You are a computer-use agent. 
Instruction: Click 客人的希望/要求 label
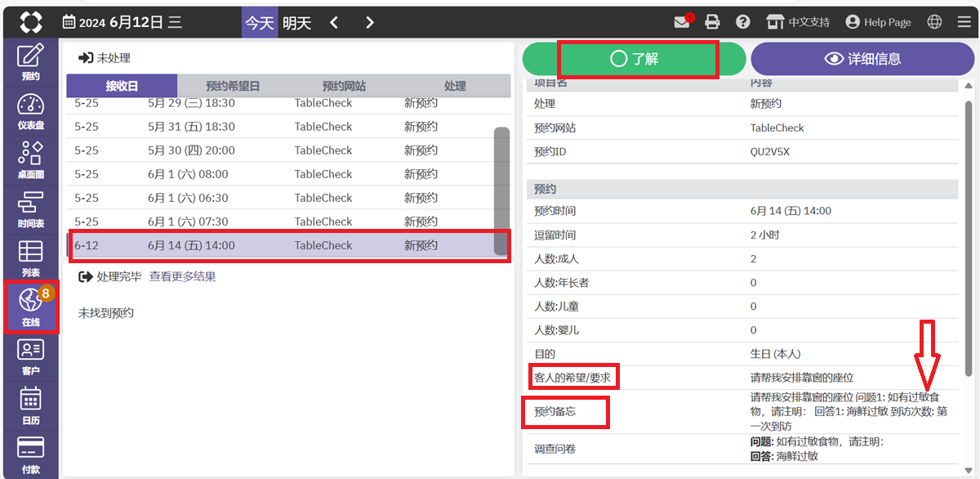573,378
